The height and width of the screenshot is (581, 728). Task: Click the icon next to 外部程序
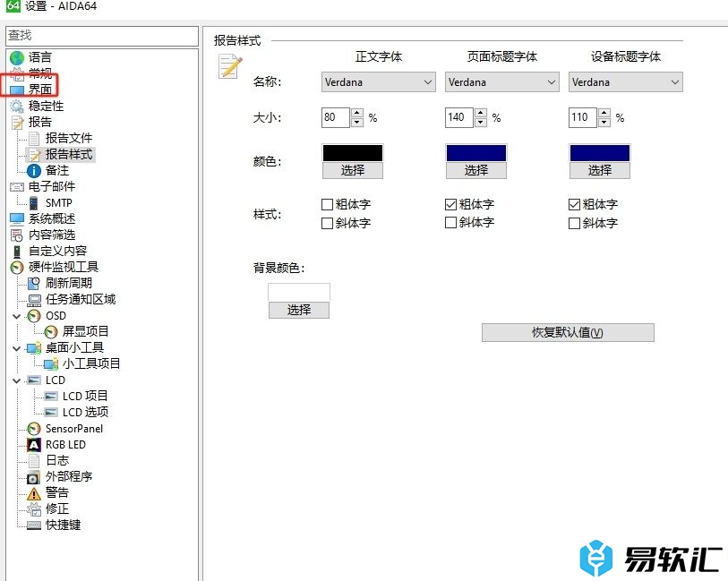click(34, 477)
